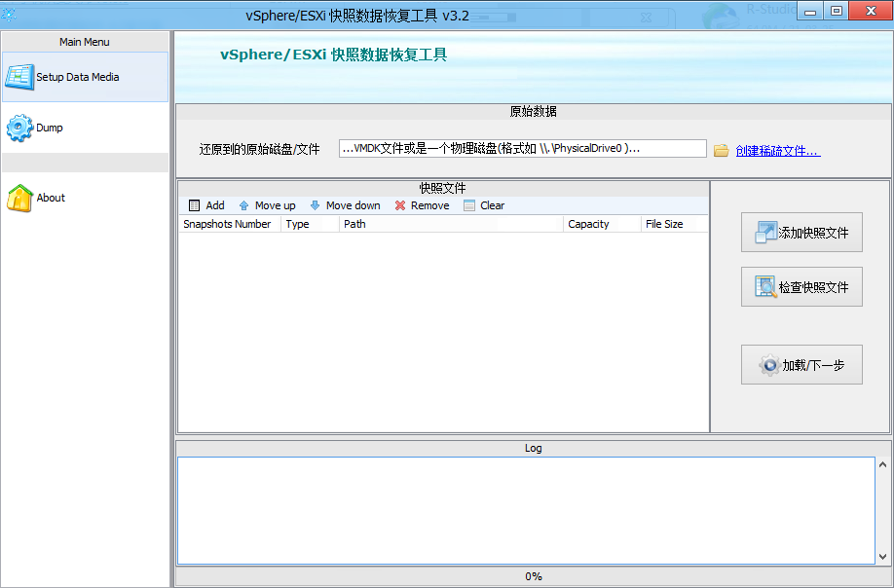Click the 还原到的原始磁盘/文件 label
The height and width of the screenshot is (588, 894).
click(259, 149)
